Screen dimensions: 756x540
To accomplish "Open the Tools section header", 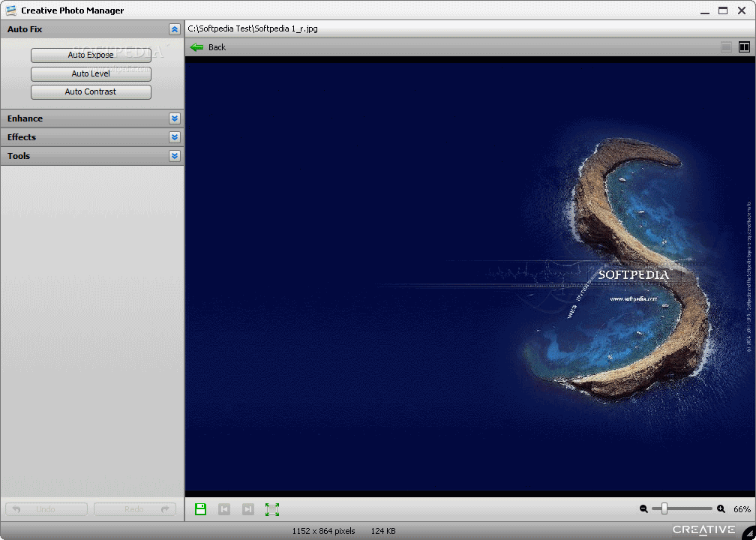I will 92,156.
